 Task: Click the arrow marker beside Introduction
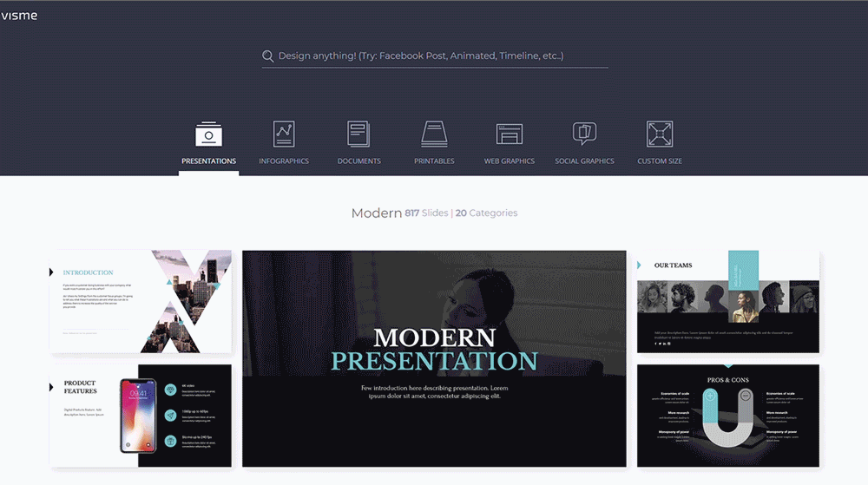[51, 272]
